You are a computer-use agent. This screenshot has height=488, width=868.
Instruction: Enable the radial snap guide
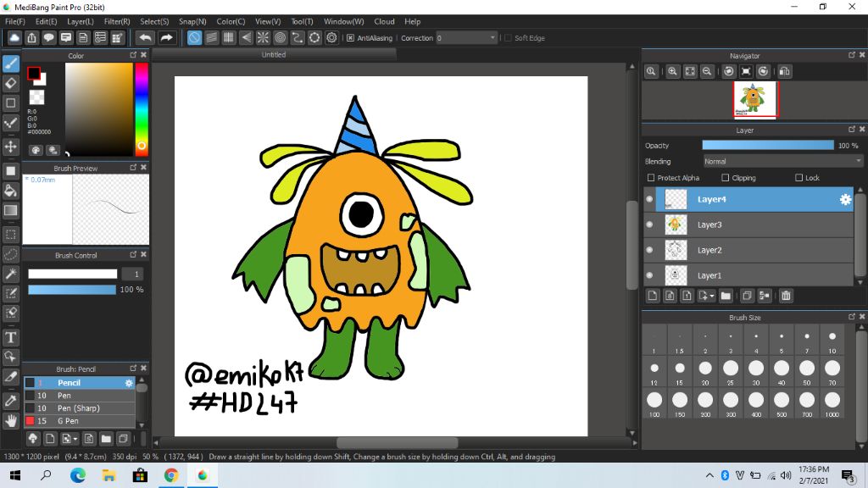coord(263,37)
